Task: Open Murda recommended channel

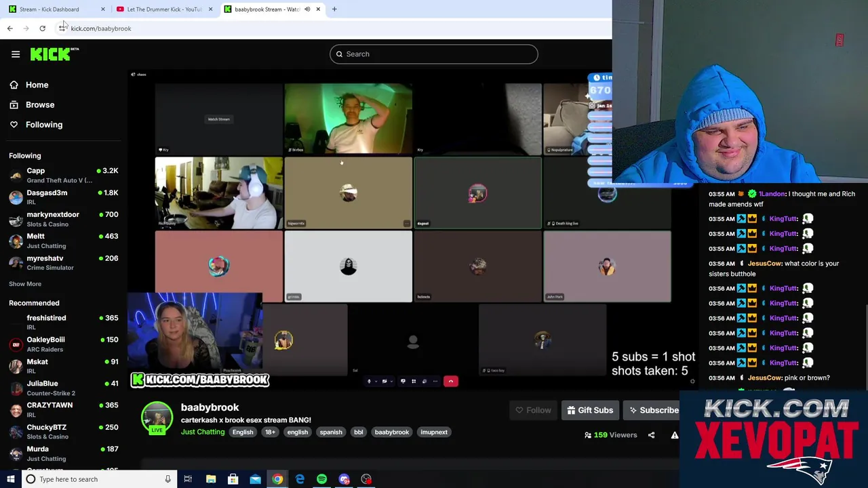Action: pos(64,453)
